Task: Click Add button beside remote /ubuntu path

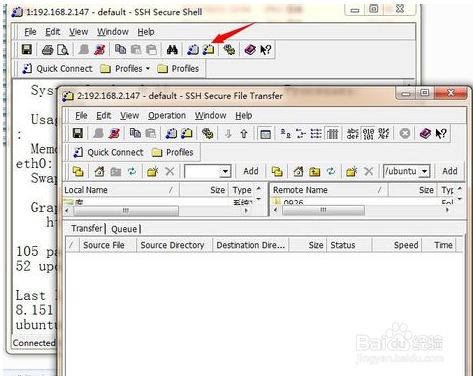Action: click(450, 171)
